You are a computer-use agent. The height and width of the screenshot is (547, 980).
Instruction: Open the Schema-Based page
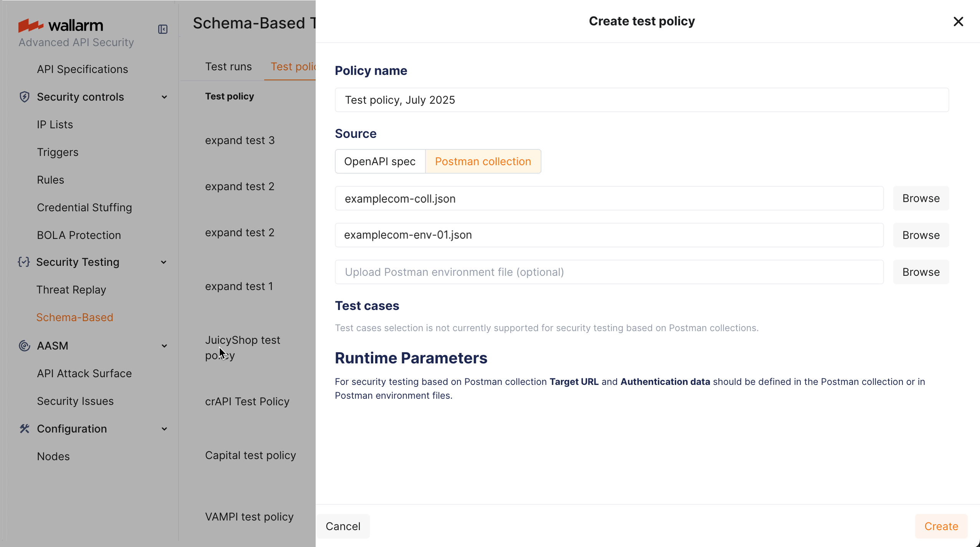(x=75, y=317)
